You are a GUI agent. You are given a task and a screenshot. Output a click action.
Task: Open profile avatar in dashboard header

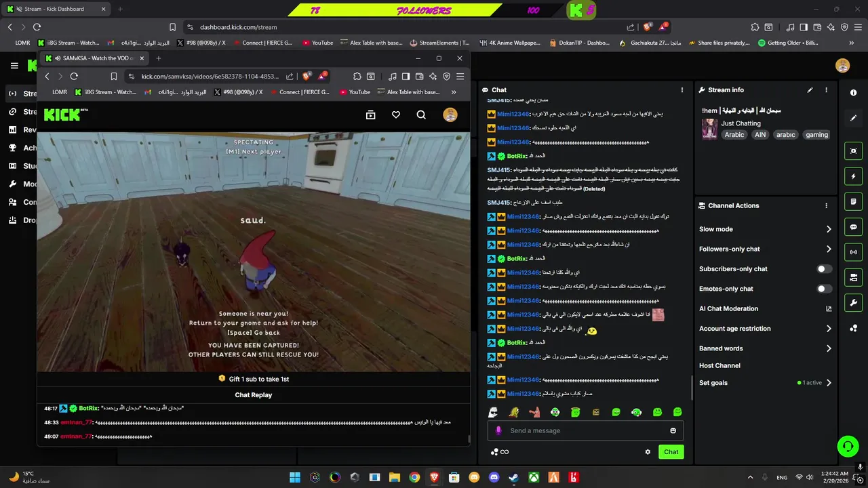point(842,66)
